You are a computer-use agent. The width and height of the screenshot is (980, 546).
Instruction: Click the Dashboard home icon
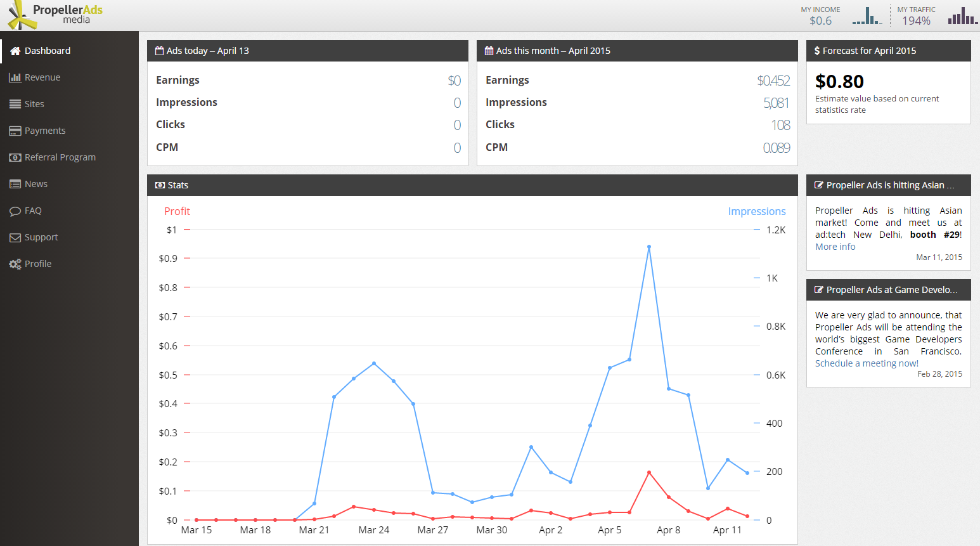pos(15,51)
